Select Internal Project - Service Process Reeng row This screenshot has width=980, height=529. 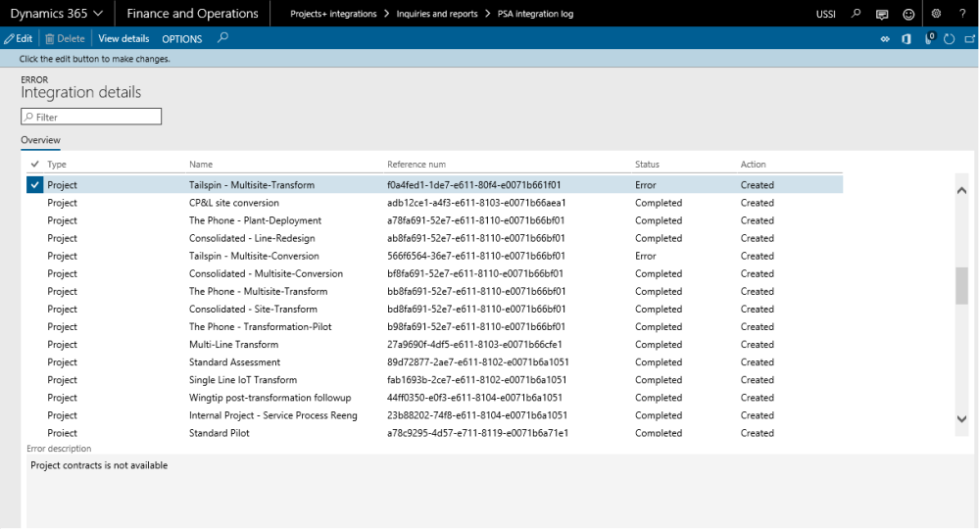pyautogui.click(x=434, y=415)
